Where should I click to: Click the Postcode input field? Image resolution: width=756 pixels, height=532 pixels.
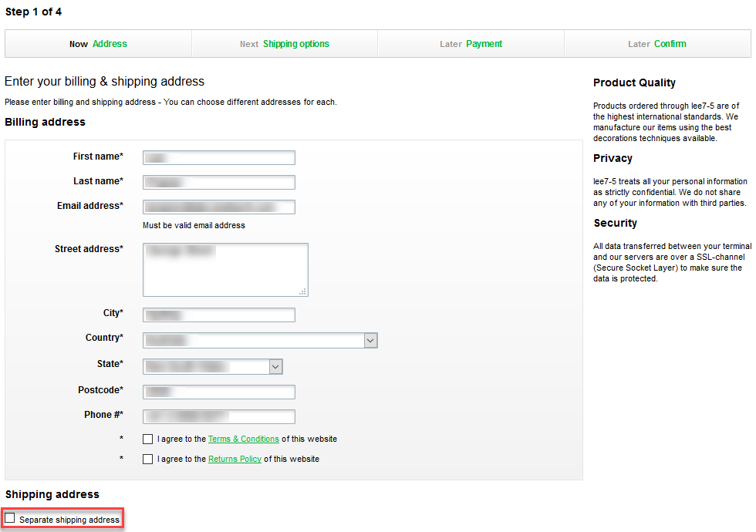218,392
